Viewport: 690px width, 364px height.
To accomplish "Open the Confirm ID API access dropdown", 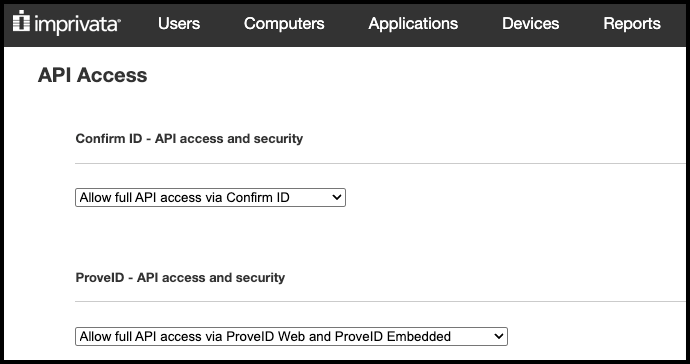I will point(210,197).
